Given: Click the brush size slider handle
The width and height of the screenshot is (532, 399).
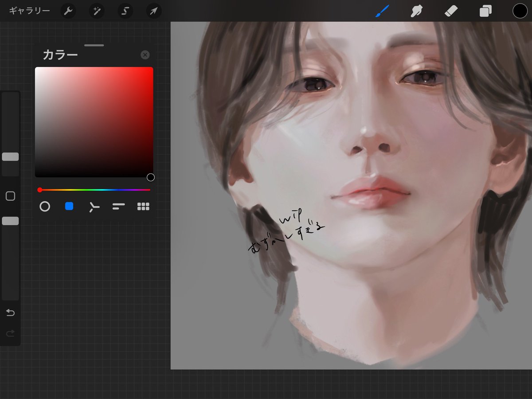Looking at the screenshot, I should point(10,156).
